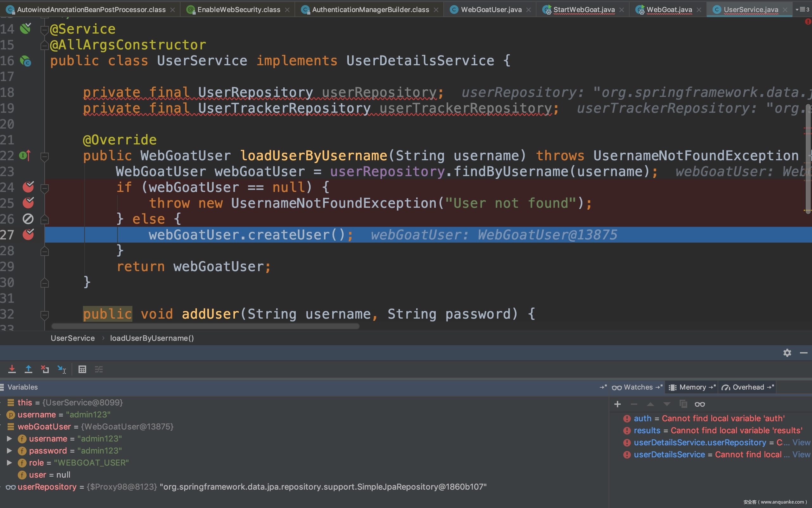Screen dimensions: 812x508
Task: Click the Step Into red download-arrow icon
Action: pos(12,369)
